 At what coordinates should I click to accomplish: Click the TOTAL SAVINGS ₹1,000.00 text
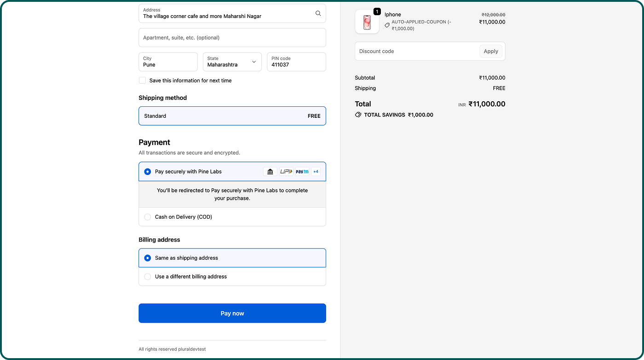[399, 115]
